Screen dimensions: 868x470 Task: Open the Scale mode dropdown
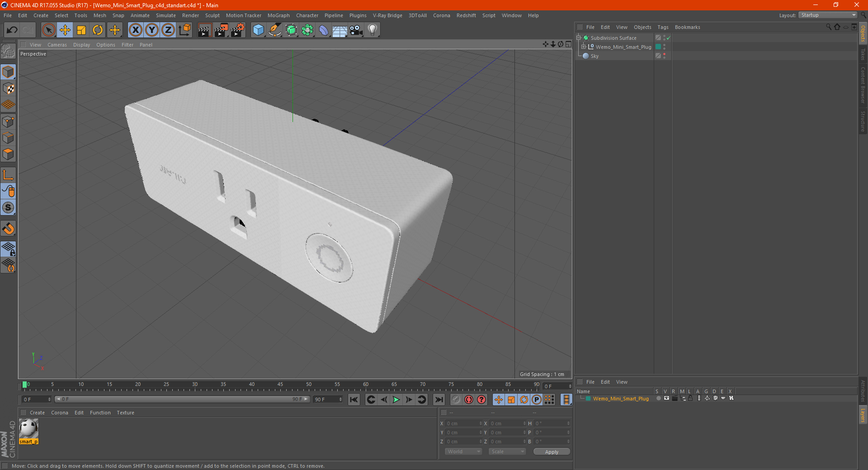click(x=507, y=452)
